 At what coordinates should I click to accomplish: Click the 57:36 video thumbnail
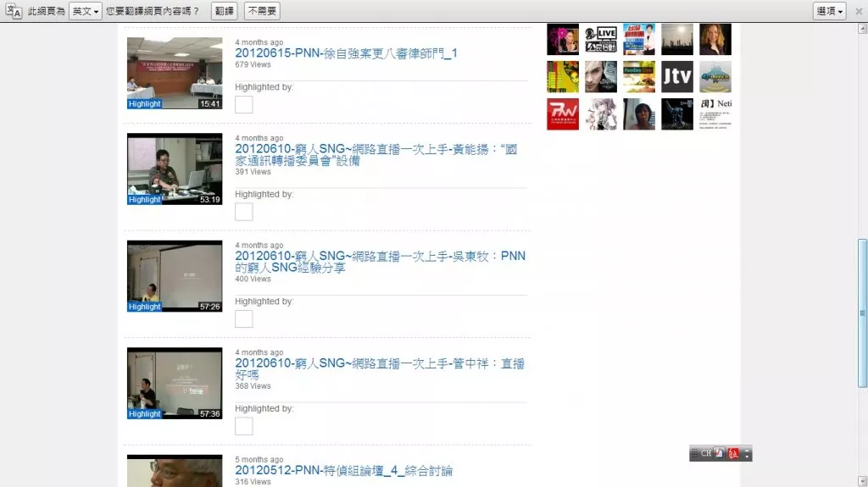175,383
